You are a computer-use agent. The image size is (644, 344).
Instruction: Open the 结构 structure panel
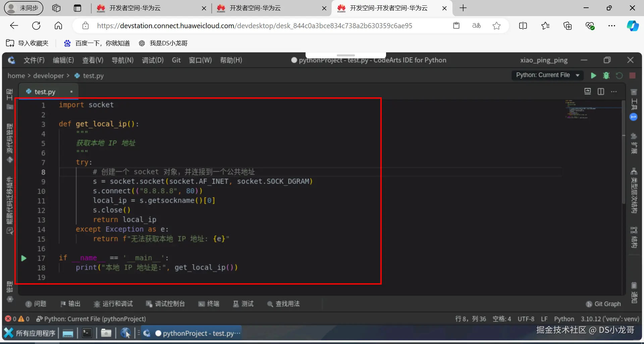(x=634, y=237)
